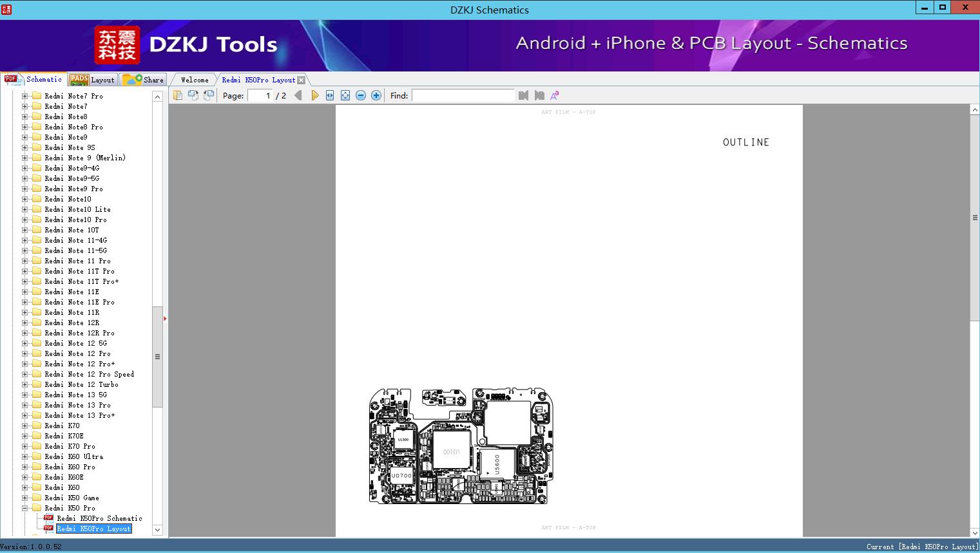Switch to the Schematic tab
This screenshot has height=553, width=980.
(x=34, y=79)
